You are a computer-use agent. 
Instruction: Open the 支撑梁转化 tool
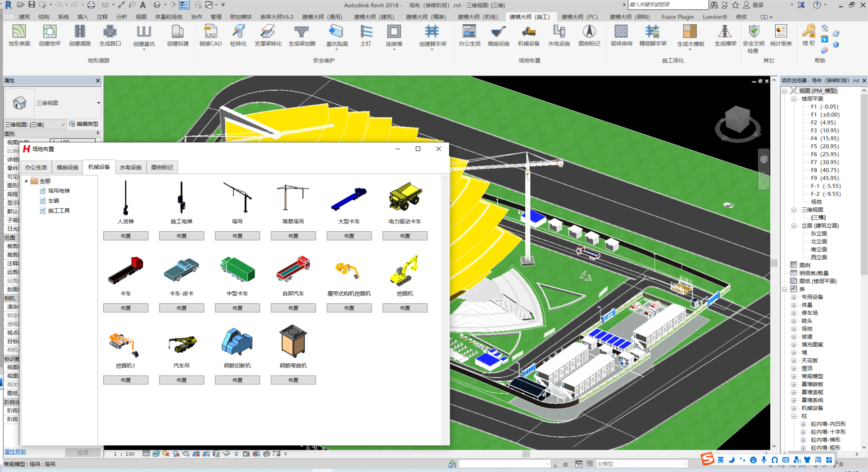[x=268, y=35]
